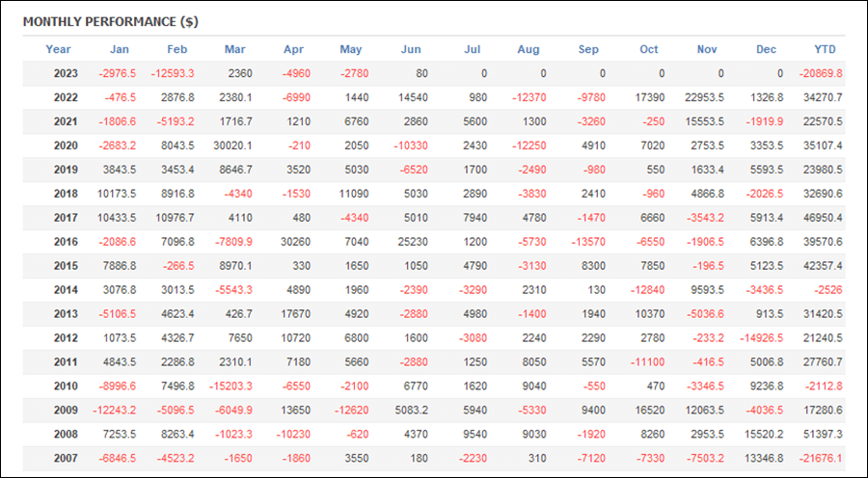The image size is (868, 478).
Task: Click the 2022 November value 22953.5
Action: [x=704, y=98]
